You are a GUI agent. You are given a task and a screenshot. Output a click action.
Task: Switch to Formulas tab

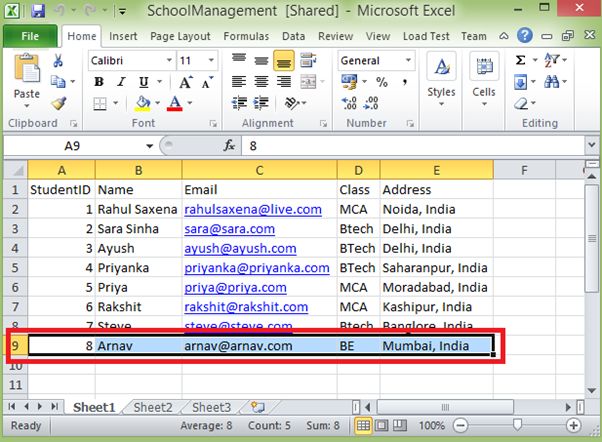point(246,36)
